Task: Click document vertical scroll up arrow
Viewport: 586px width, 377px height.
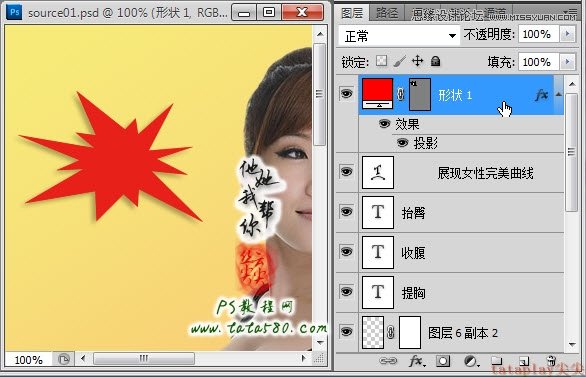Action: point(320,34)
